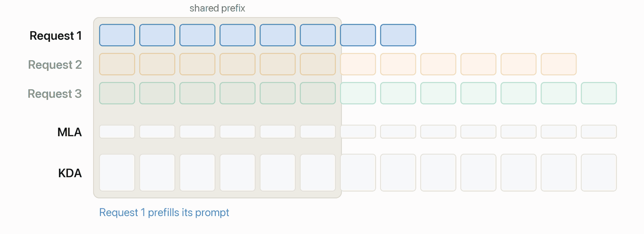The height and width of the screenshot is (234, 644).
Task: Click the MLA row label
Action: point(70,132)
